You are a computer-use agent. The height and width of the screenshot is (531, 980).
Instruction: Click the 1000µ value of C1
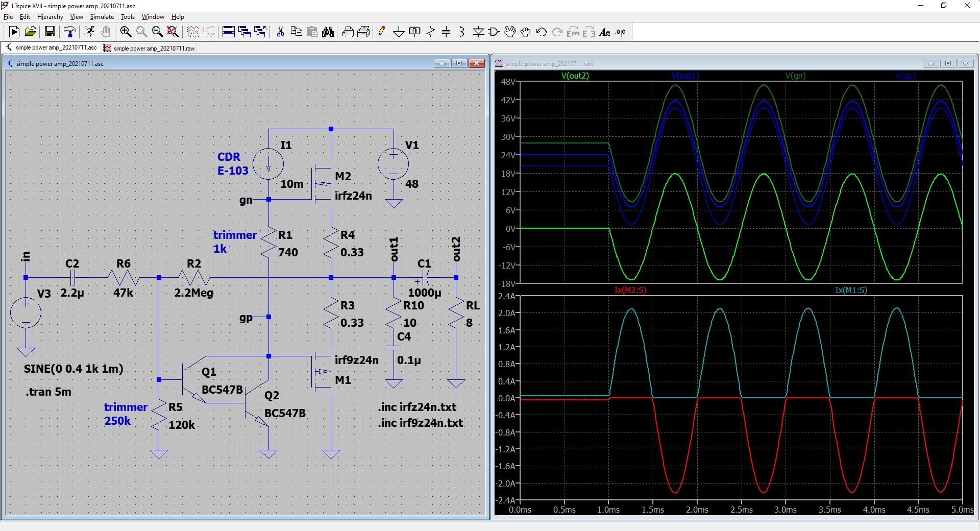(424, 293)
